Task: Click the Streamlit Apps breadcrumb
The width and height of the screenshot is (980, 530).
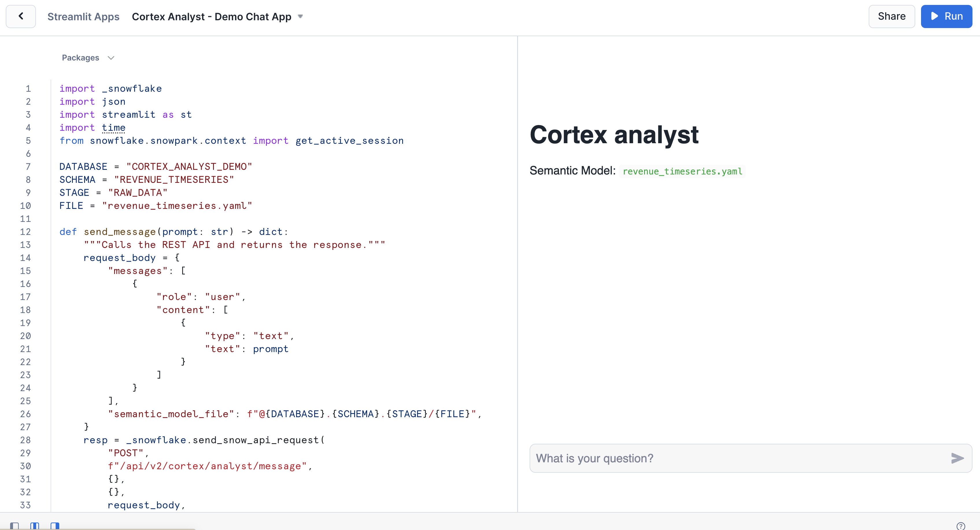Action: pos(83,16)
